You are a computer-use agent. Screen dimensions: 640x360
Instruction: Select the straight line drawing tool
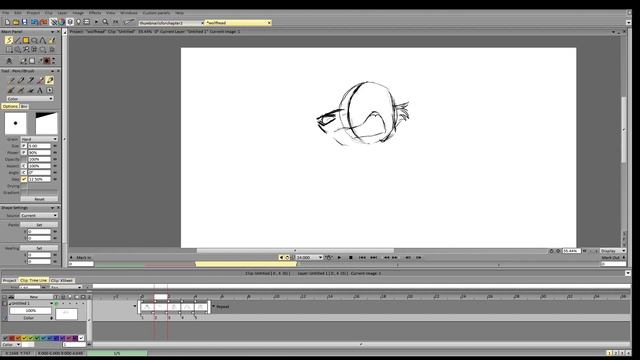(x=17, y=40)
